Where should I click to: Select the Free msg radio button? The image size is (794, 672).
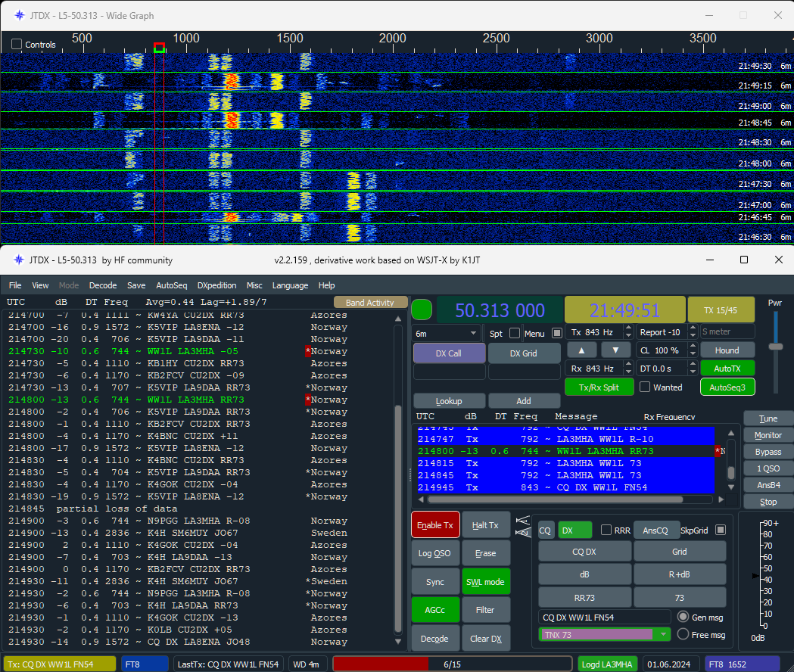(683, 634)
